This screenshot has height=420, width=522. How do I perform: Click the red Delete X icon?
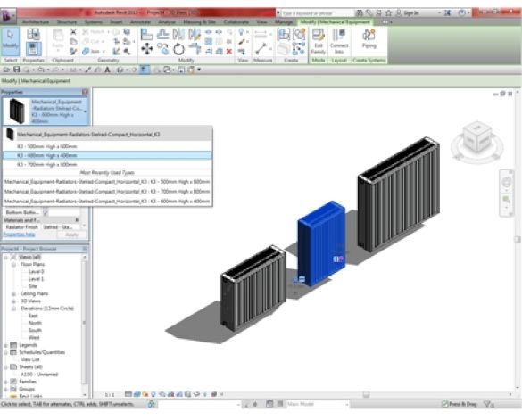coord(229,51)
